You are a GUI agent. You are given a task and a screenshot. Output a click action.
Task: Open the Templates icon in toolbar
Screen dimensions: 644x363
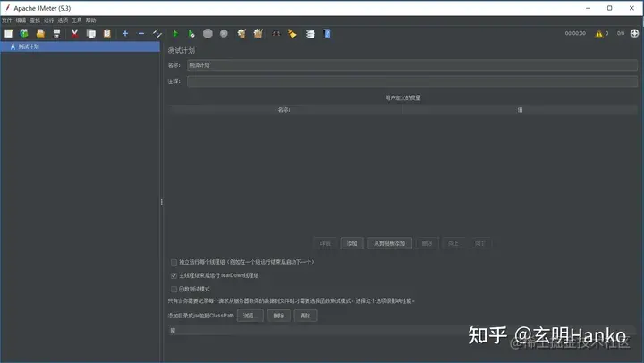pos(24,34)
